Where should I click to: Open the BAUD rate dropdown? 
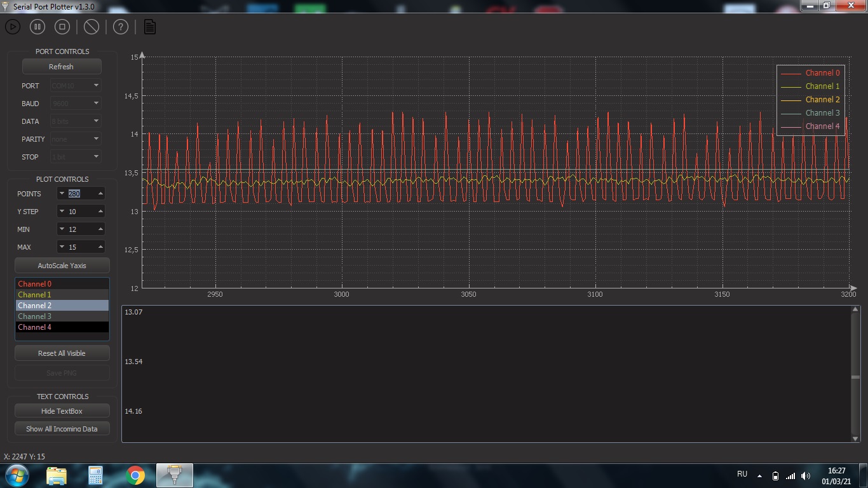click(75, 104)
